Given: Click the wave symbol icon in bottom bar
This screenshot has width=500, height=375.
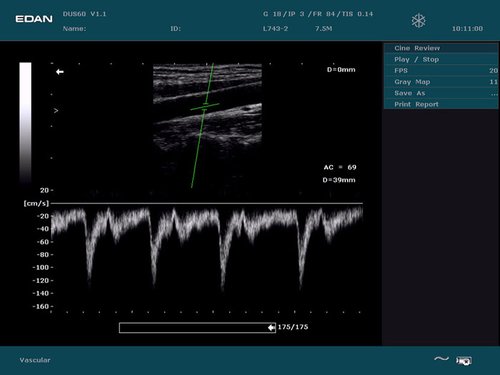Looking at the screenshot, I should pyautogui.click(x=441, y=359).
